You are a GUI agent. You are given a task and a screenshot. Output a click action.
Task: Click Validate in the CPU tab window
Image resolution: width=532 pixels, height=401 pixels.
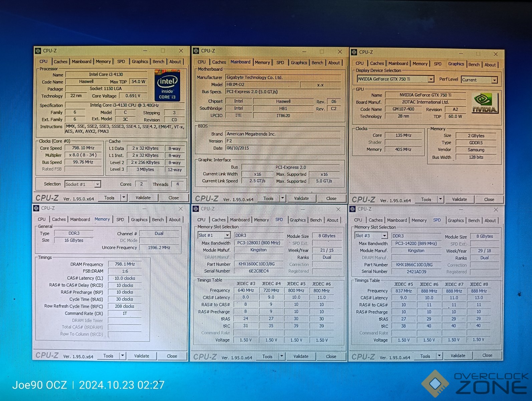pos(143,197)
